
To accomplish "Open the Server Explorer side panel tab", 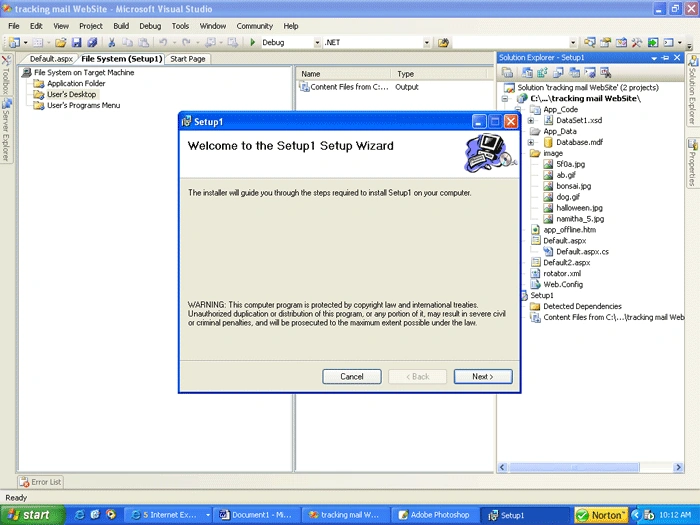I will pyautogui.click(x=6, y=130).
